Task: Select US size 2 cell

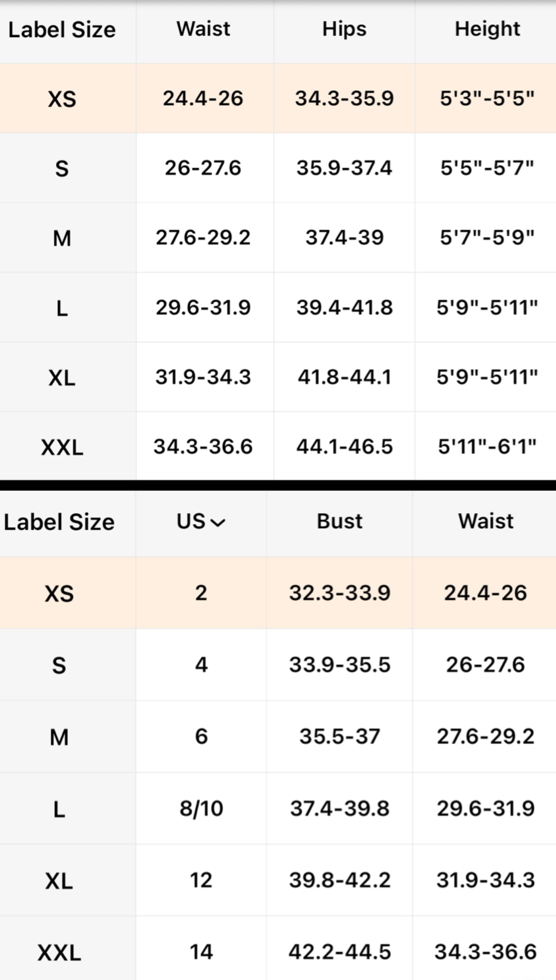Action: [x=201, y=593]
